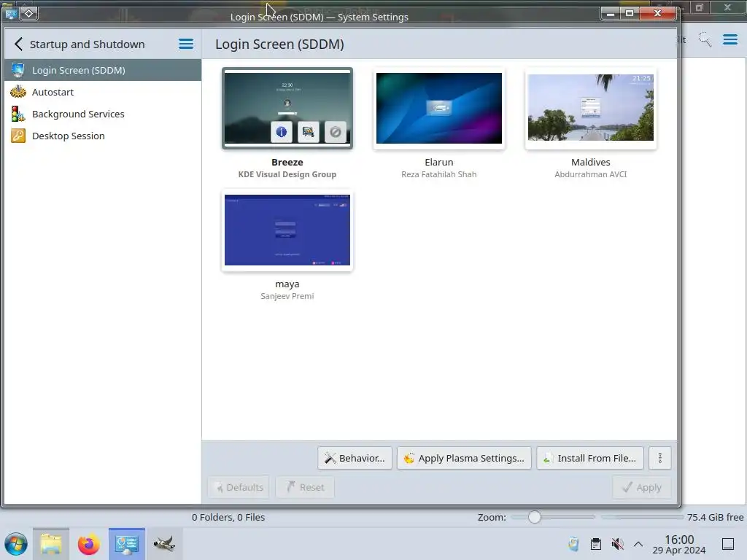Go back from Startup and Shutdown
747x560 pixels.
(18, 44)
